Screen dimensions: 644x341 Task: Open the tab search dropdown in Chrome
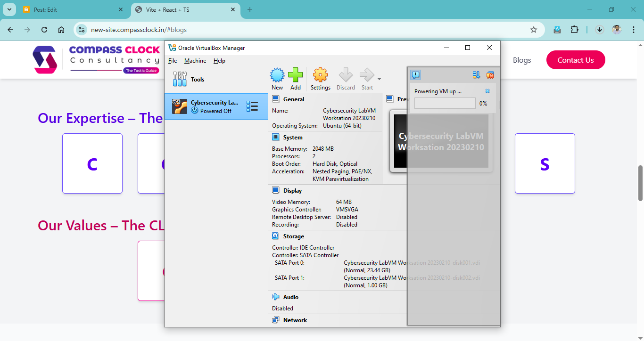[x=9, y=9]
